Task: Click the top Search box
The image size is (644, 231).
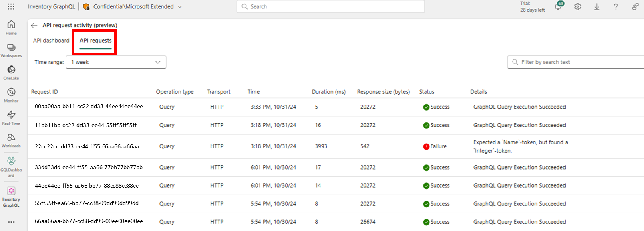Action: click(x=331, y=6)
